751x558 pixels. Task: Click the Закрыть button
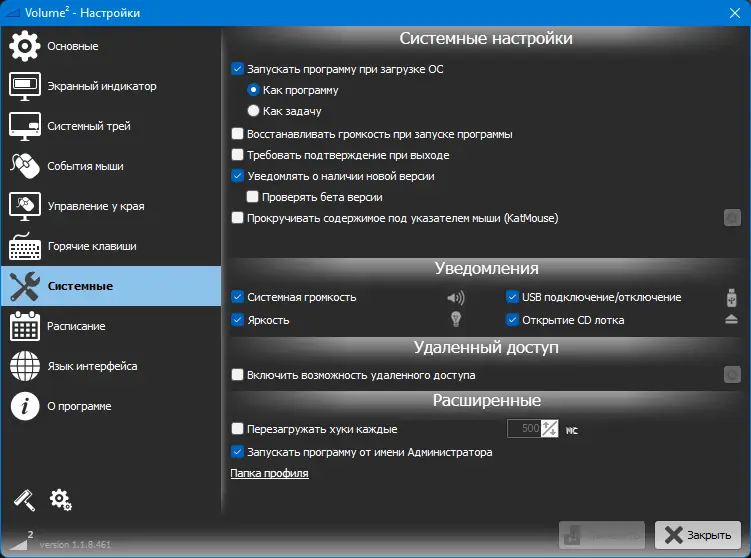698,535
